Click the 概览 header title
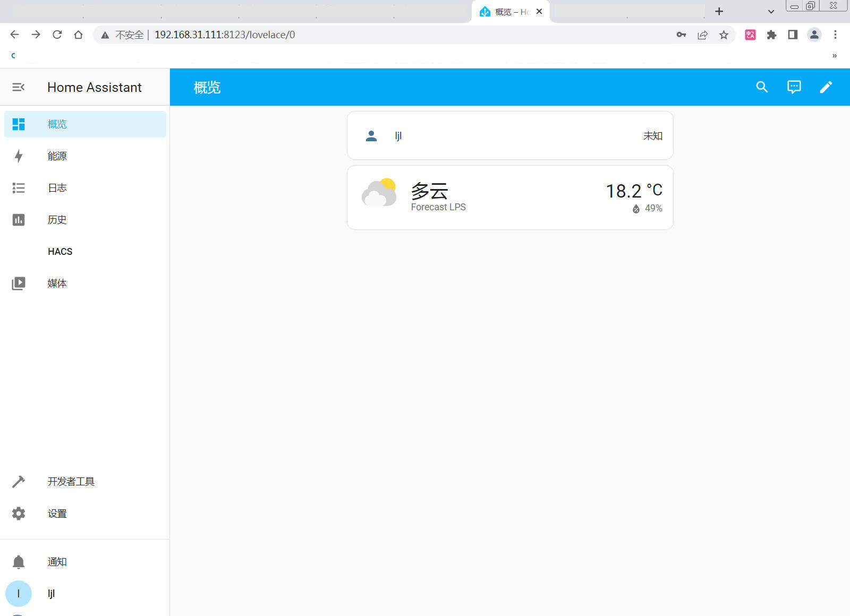The image size is (850, 616). 207,87
